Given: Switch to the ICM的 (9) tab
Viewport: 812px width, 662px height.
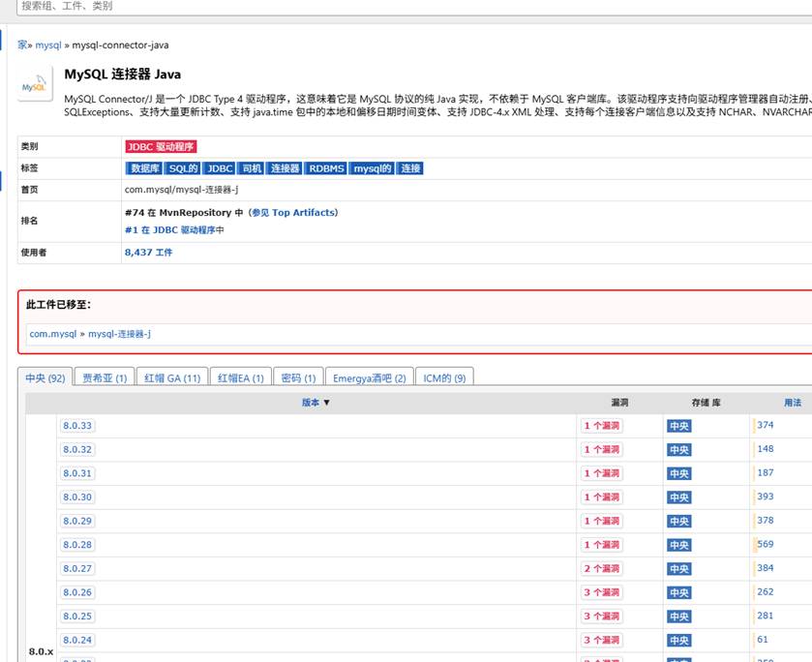Looking at the screenshot, I should point(444,377).
